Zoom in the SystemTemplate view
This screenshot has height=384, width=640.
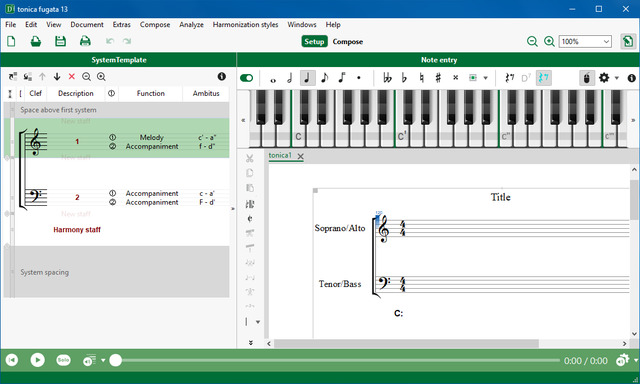click(x=101, y=76)
